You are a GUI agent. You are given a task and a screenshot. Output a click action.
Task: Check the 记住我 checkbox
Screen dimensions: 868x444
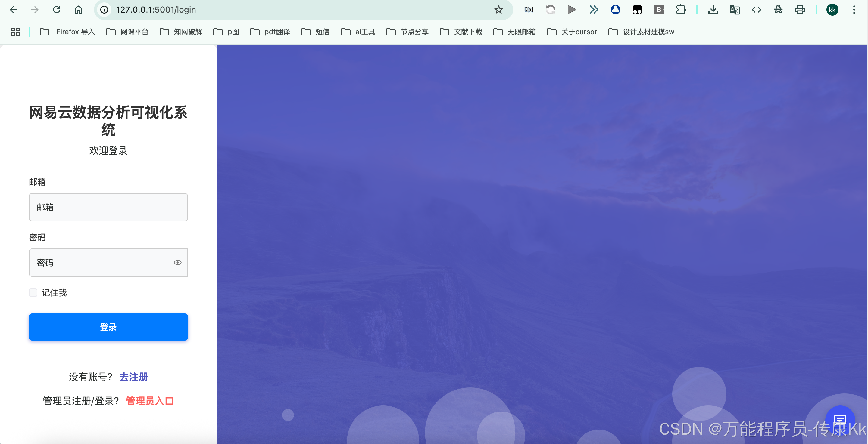pos(33,292)
